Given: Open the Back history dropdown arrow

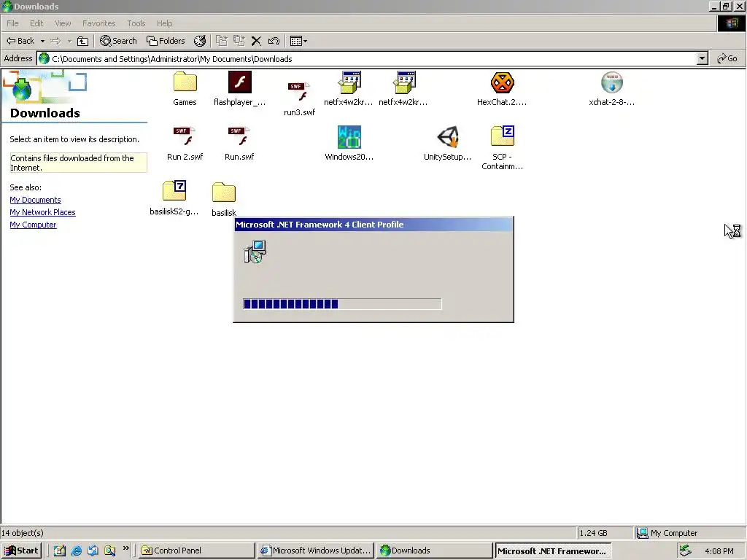Looking at the screenshot, I should [42, 41].
